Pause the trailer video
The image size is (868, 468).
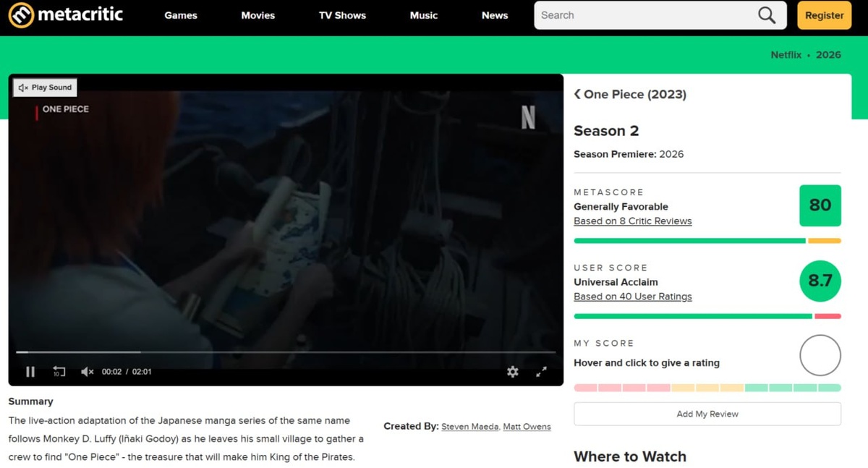[30, 372]
